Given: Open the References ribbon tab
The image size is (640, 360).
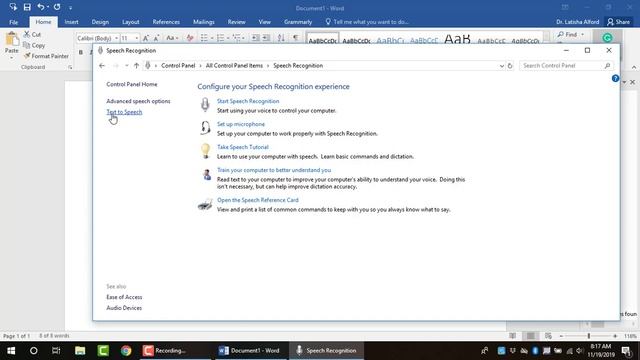Looking at the screenshot, I should 166,22.
